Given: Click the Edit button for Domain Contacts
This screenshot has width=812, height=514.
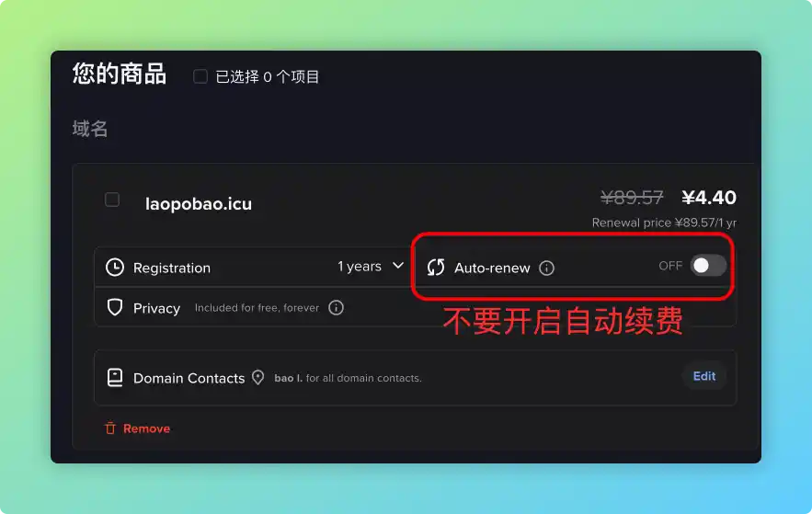Looking at the screenshot, I should [x=704, y=376].
